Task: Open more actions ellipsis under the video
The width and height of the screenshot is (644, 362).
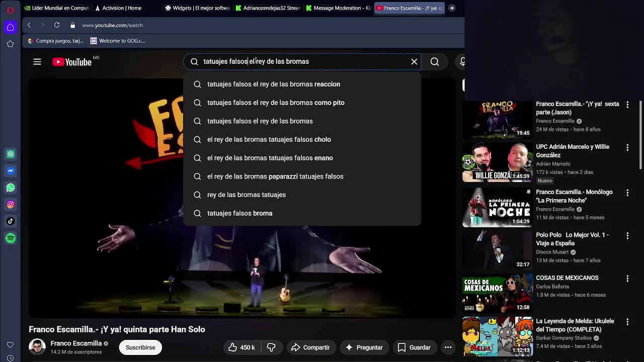Action: click(448, 347)
